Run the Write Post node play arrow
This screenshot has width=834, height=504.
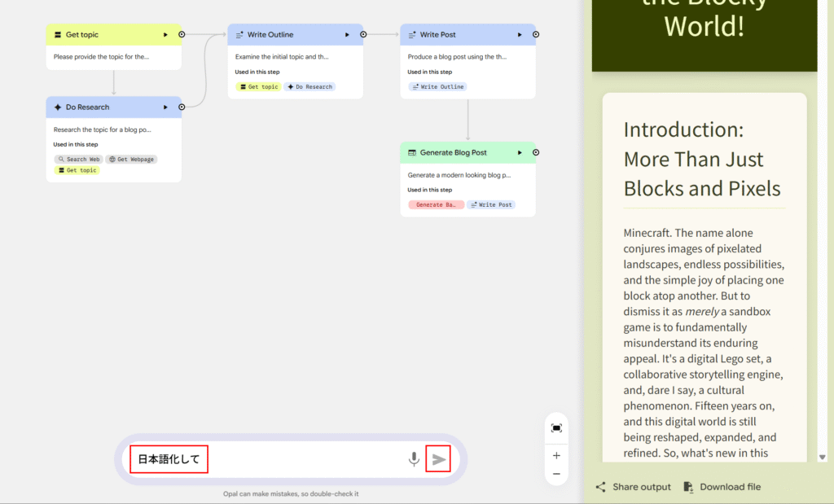point(520,35)
